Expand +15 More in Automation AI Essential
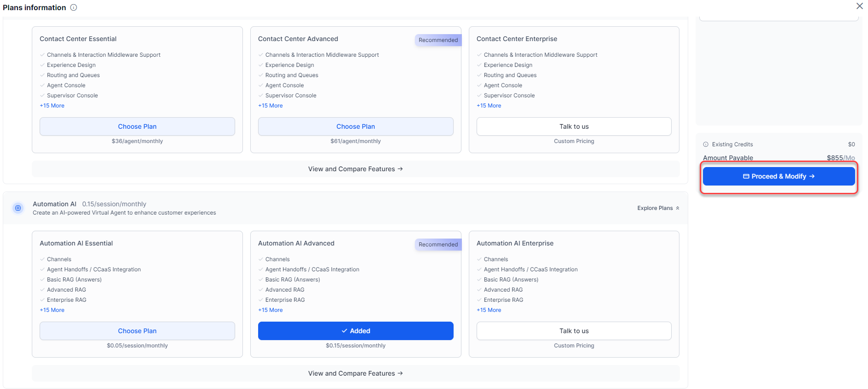This screenshot has width=868, height=389. click(x=52, y=310)
